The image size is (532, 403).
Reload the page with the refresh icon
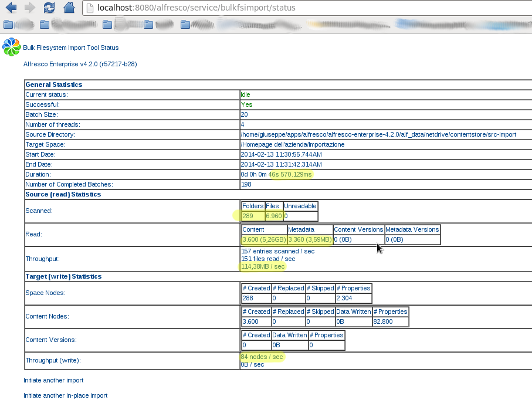[49, 8]
